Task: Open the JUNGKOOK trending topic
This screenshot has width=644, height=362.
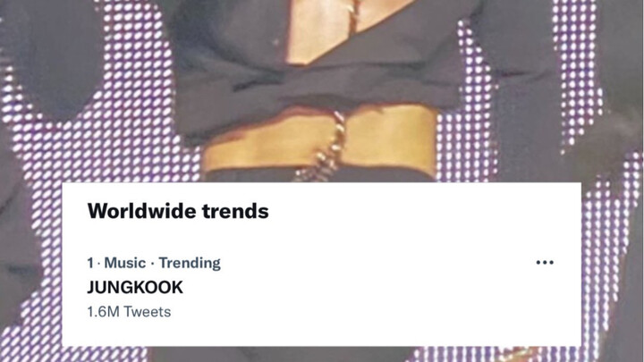Action: point(135,287)
